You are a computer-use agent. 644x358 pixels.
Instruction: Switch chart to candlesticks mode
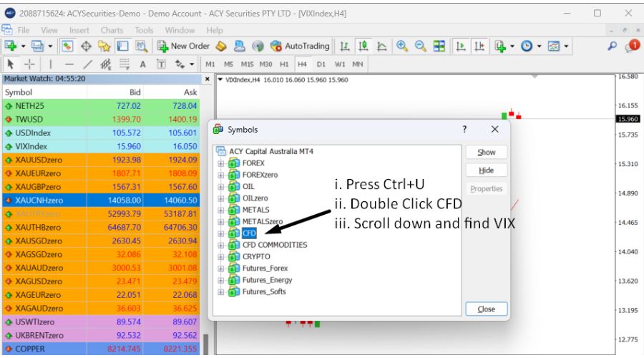[x=363, y=46]
